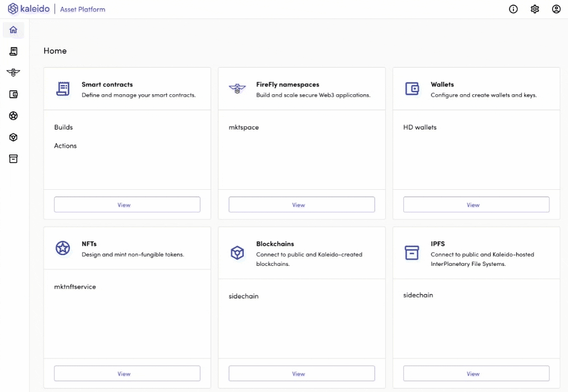Viewport: 568px width, 392px height.
Task: Click the NFTs card star icon
Action: (x=62, y=248)
